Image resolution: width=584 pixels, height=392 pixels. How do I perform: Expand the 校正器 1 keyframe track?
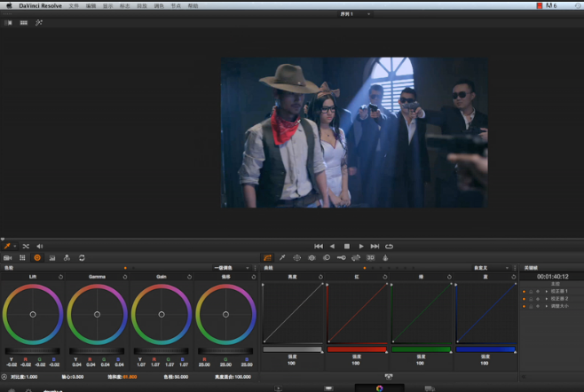click(x=547, y=292)
